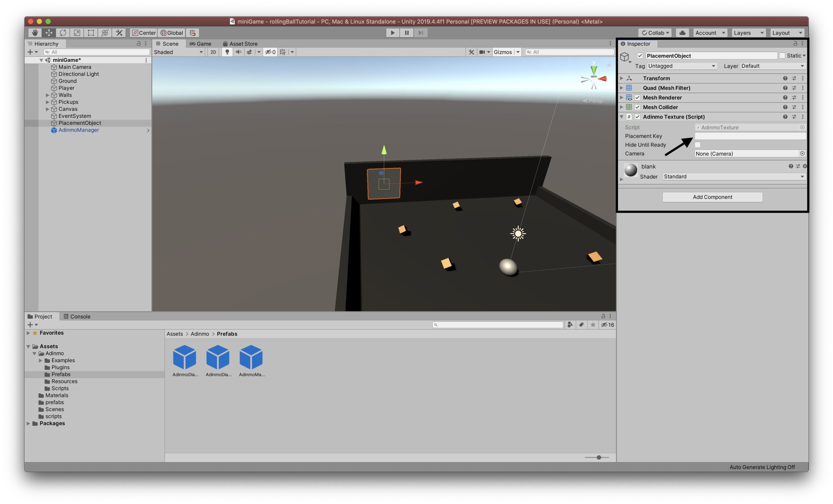
Task: Open scene component tools icon
Action: pos(471,52)
